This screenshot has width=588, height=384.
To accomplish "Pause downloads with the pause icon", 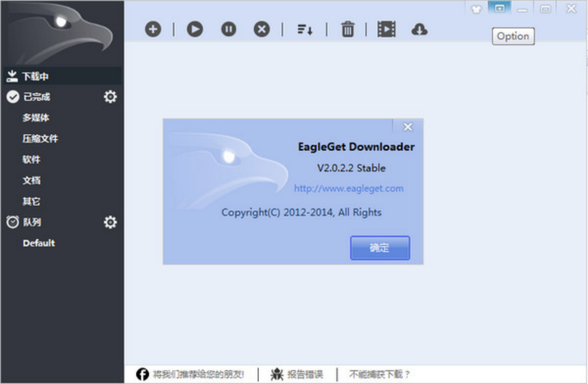I will pos(228,29).
